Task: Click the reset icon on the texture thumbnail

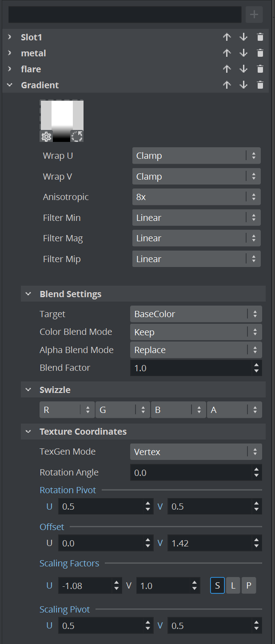Action: (77, 137)
